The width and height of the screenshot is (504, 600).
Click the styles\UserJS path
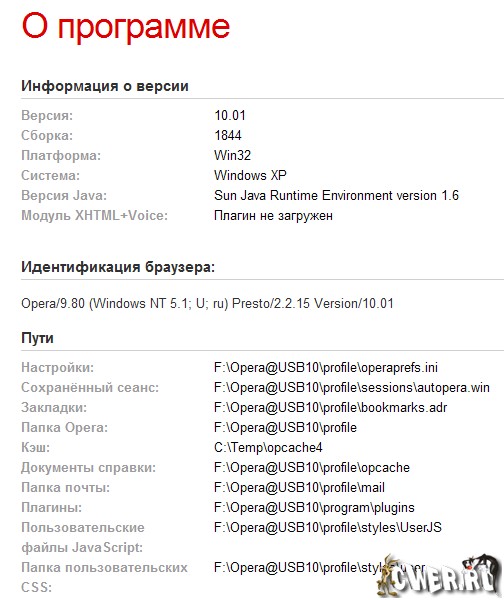(328, 527)
